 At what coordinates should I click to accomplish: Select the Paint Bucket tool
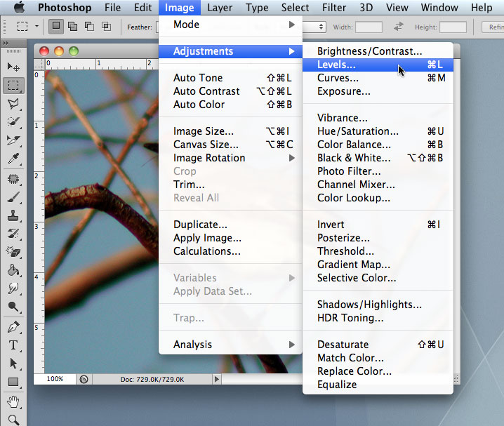pos(13,270)
